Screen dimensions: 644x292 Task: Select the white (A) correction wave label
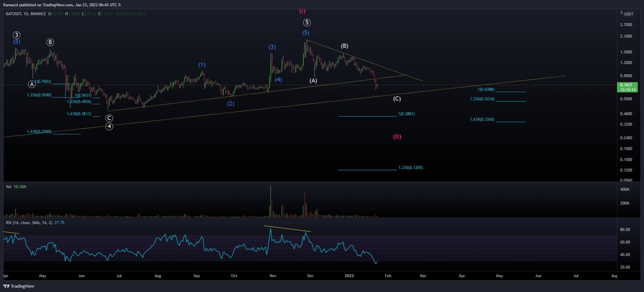[313, 81]
